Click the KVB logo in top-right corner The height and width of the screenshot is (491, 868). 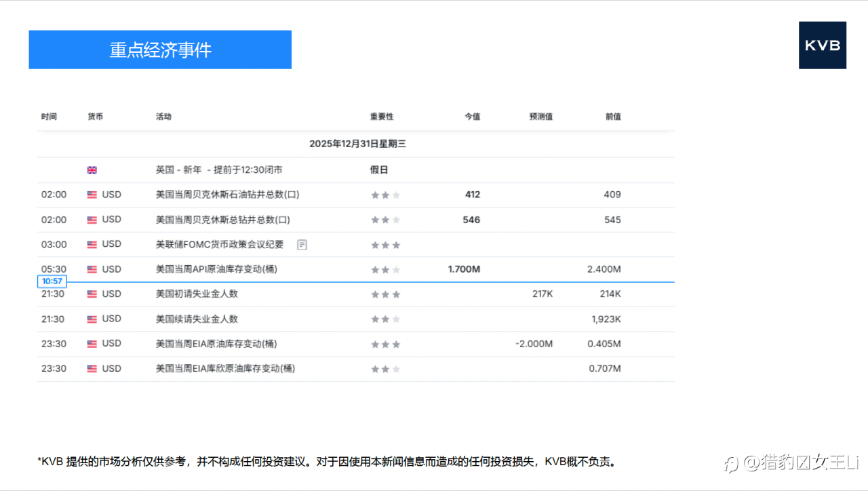[x=822, y=45]
